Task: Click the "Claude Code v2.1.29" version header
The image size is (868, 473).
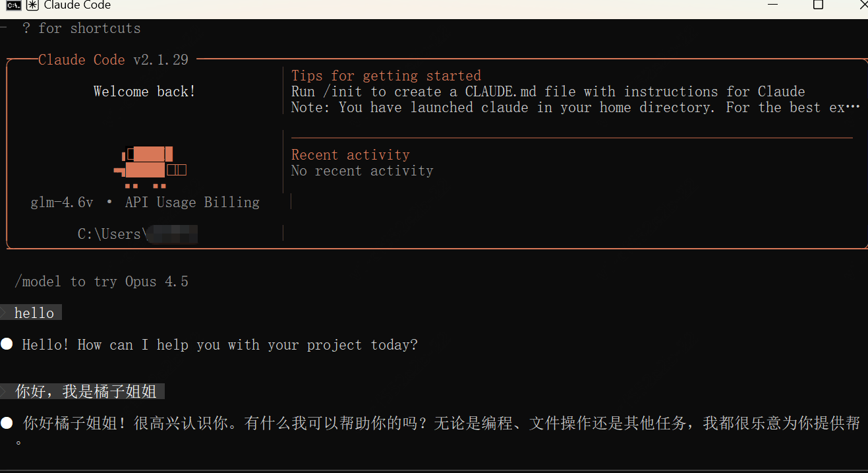Action: click(x=113, y=60)
